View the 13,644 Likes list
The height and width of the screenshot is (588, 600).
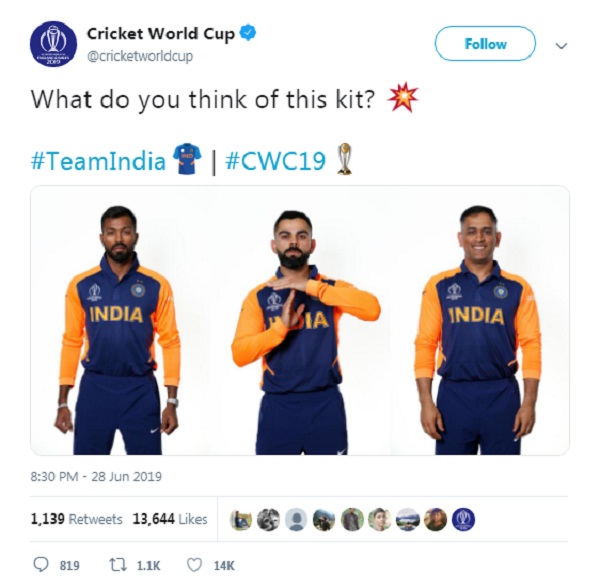point(170,519)
